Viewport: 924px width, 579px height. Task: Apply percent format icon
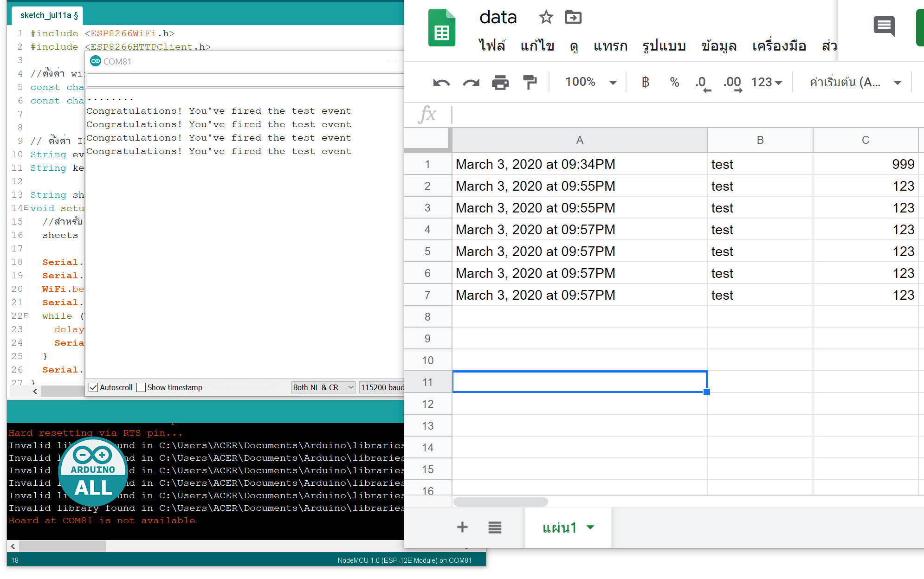(x=674, y=82)
